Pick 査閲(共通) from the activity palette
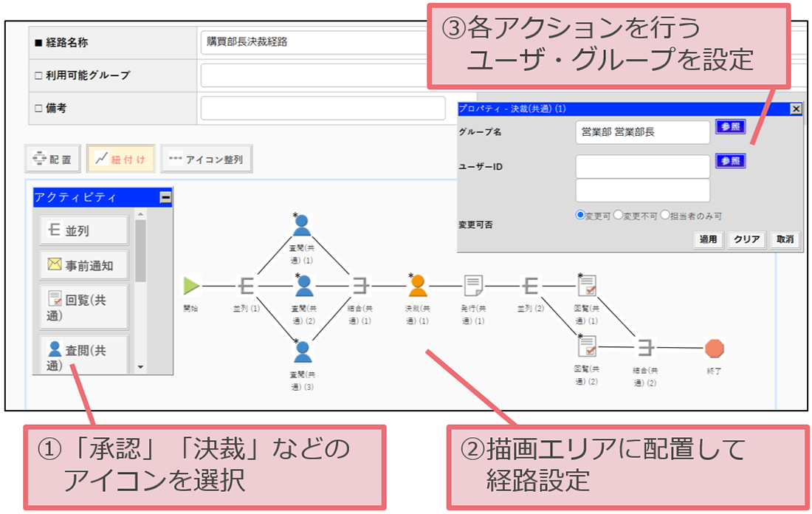812x514 pixels. [x=84, y=355]
